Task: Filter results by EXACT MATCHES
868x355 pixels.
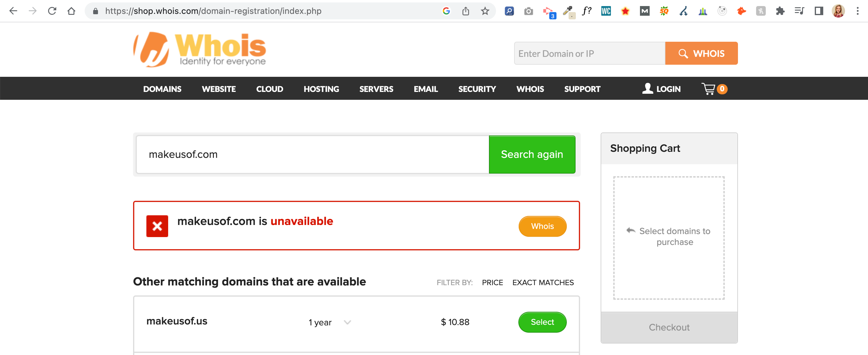Action: coord(543,283)
